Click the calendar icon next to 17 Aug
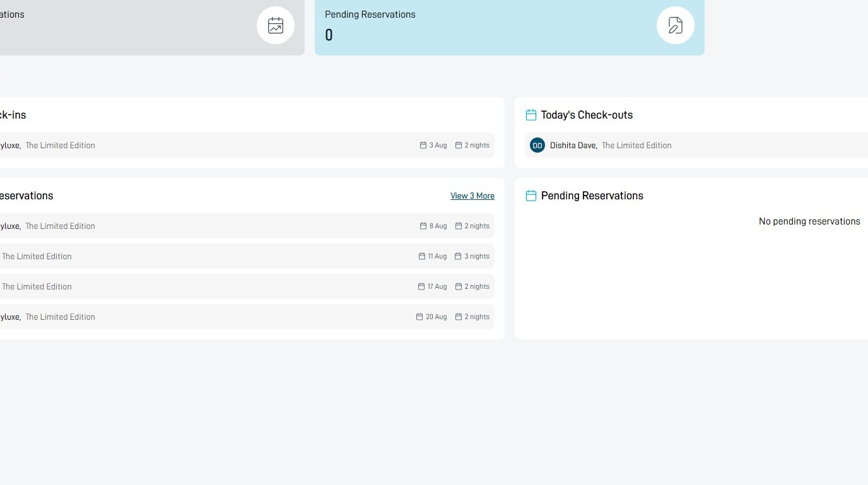The height and width of the screenshot is (485, 868). click(x=421, y=286)
